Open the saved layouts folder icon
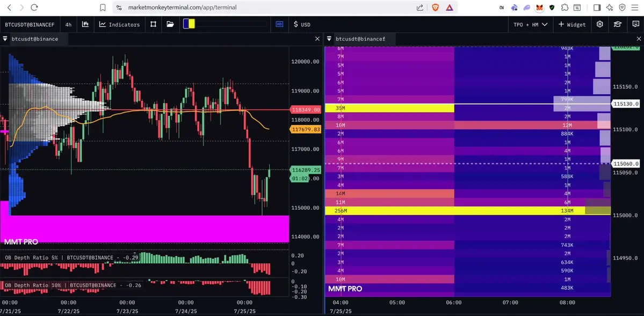The height and width of the screenshot is (316, 644). (x=170, y=24)
